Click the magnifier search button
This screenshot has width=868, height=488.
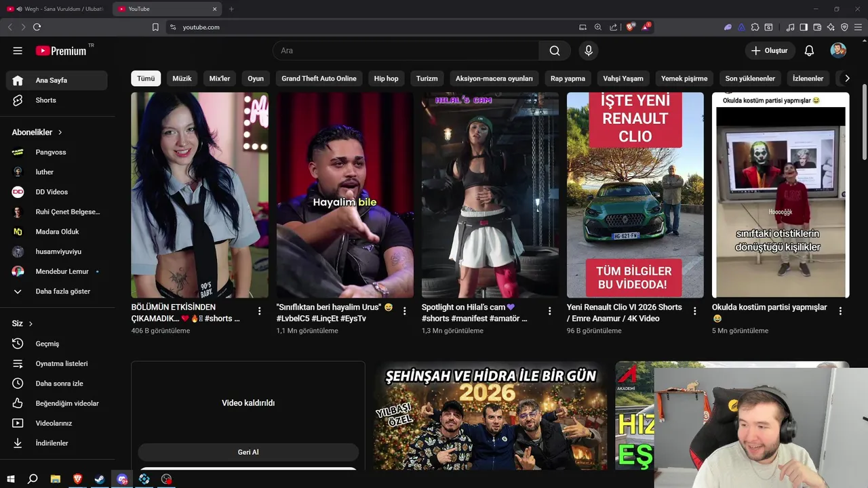pos(555,51)
